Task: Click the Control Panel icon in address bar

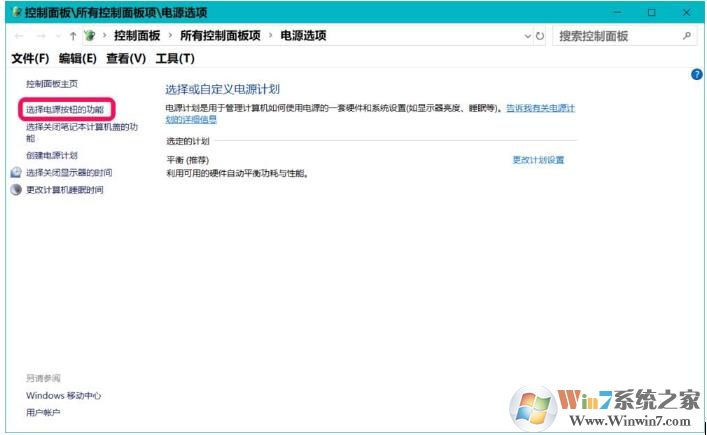Action: 90,36
